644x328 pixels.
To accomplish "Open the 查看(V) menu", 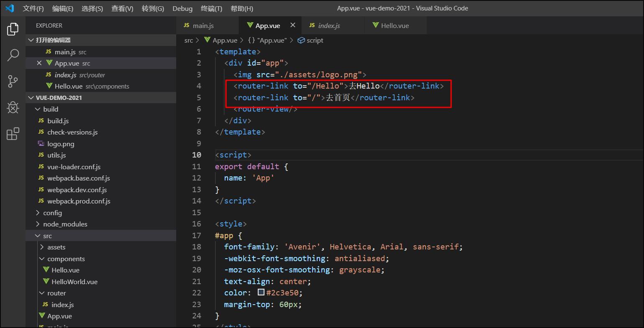I will tap(122, 8).
